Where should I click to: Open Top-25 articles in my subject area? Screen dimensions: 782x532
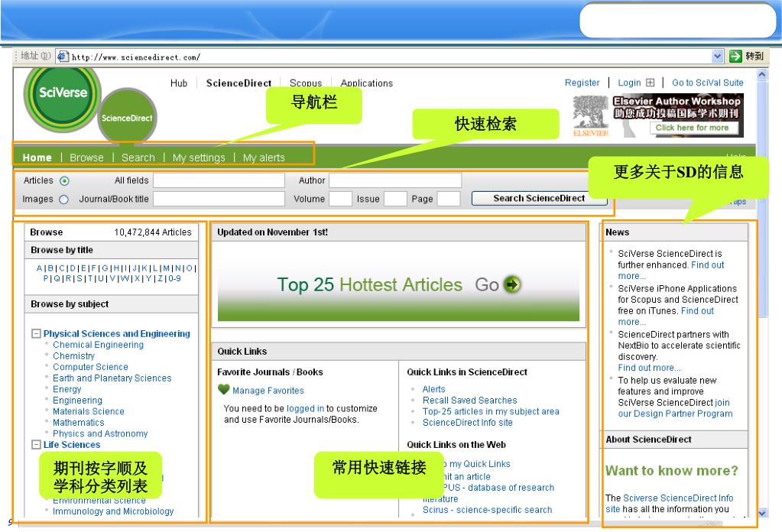(x=491, y=411)
